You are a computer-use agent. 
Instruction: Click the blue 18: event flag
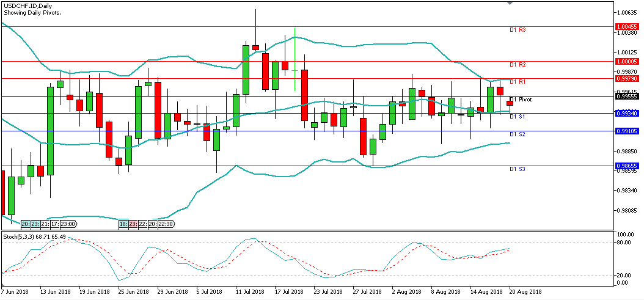(x=123, y=224)
